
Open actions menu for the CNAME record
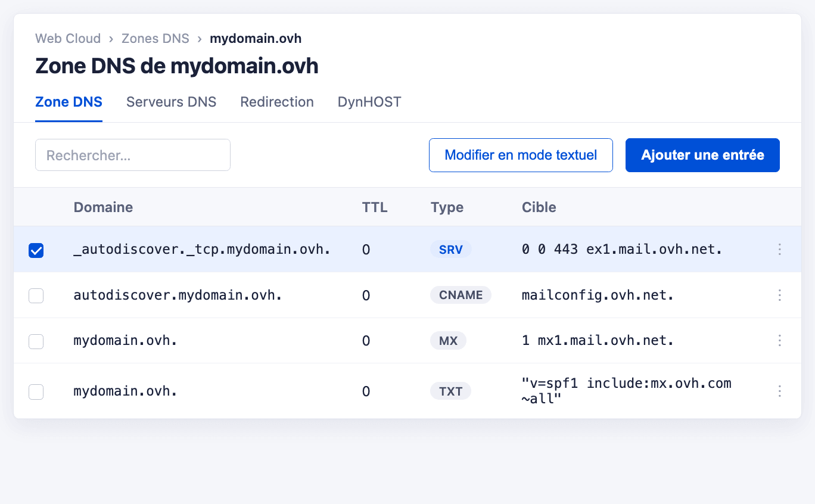pyautogui.click(x=779, y=295)
